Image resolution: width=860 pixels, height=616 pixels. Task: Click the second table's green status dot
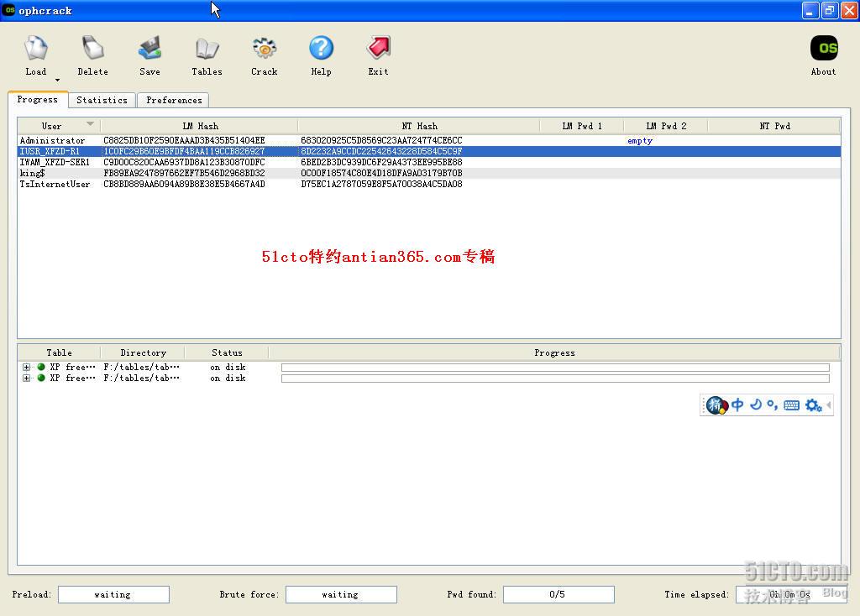pos(41,378)
